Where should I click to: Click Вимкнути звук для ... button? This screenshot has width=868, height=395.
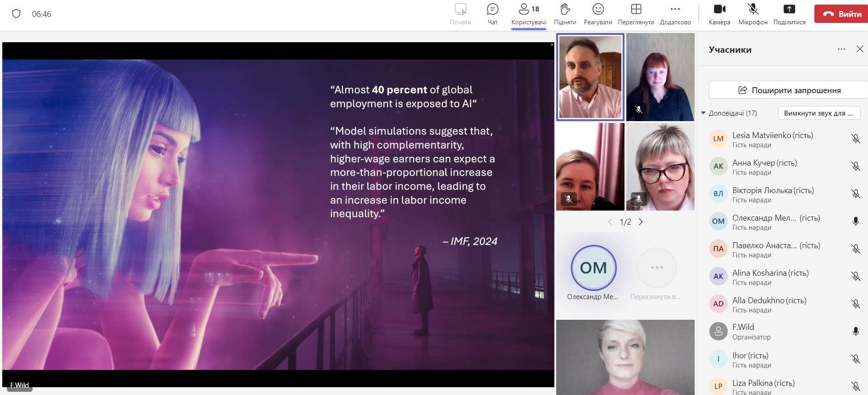click(x=819, y=113)
